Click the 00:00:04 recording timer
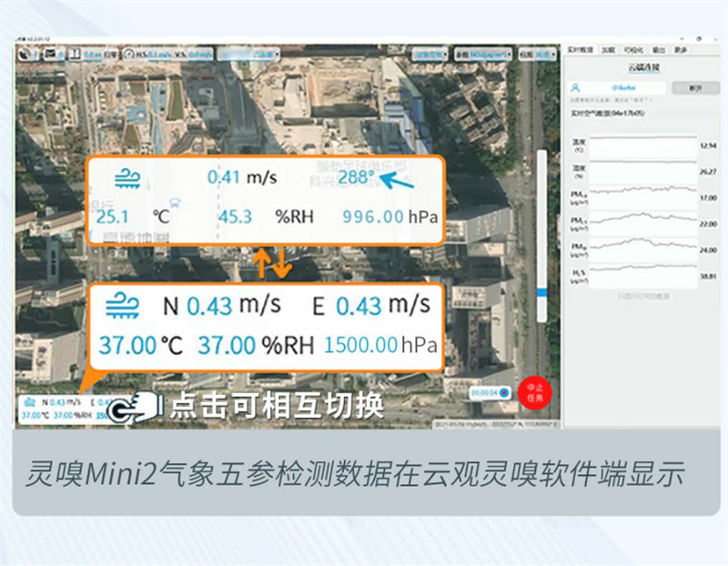This screenshot has height=566, width=728. [x=484, y=393]
